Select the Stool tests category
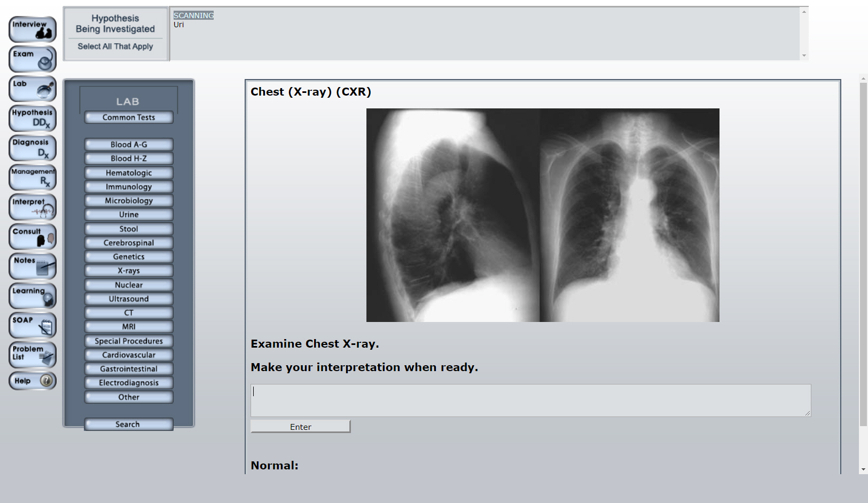868x503 pixels. [x=129, y=229]
